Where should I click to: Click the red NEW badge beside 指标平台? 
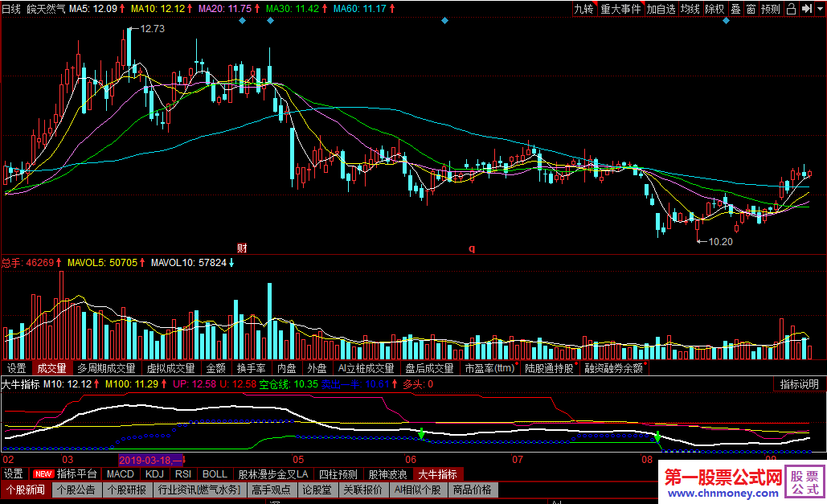click(x=43, y=474)
